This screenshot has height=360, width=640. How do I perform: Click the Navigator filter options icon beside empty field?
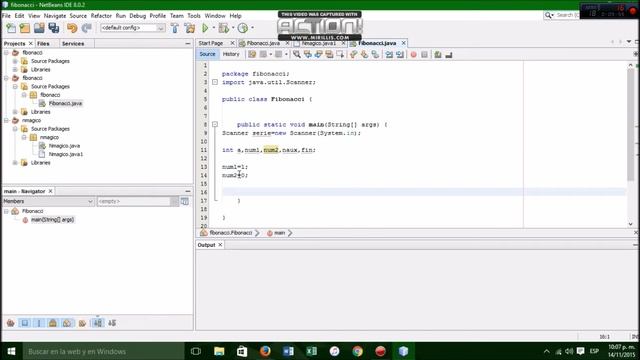pyautogui.click(x=185, y=201)
